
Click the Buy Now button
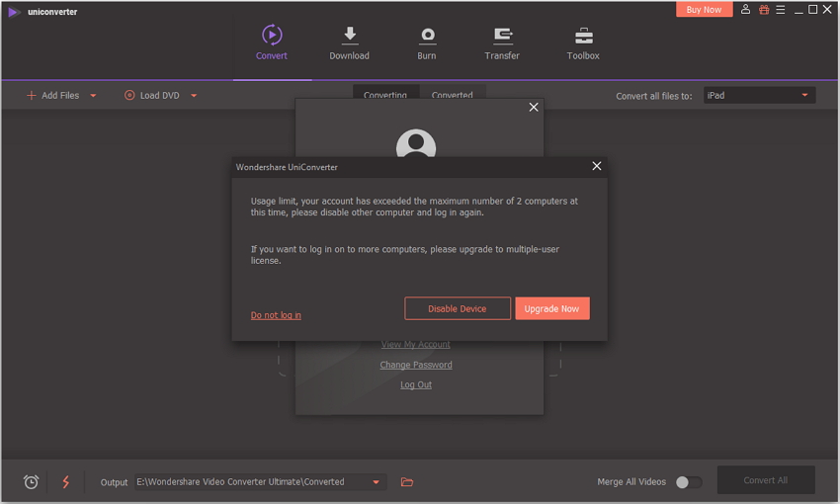[x=704, y=9]
